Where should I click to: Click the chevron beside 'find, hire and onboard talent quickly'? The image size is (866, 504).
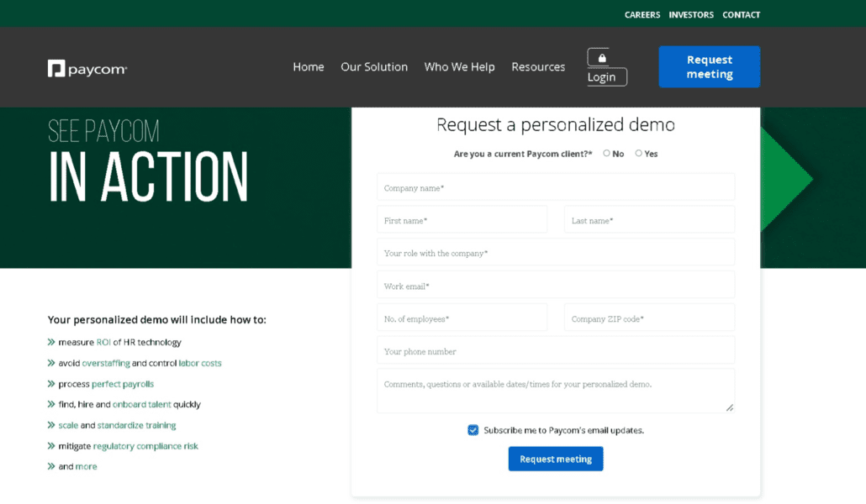(x=51, y=404)
